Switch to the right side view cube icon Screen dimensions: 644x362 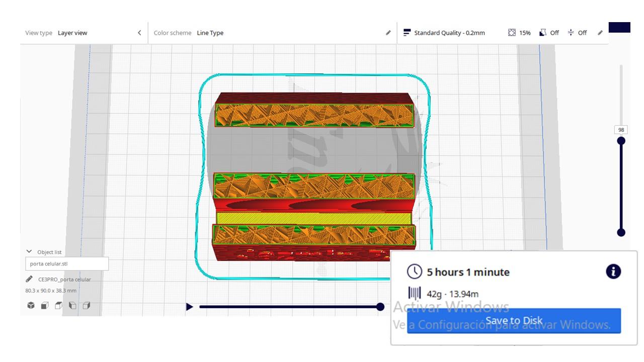click(x=87, y=305)
